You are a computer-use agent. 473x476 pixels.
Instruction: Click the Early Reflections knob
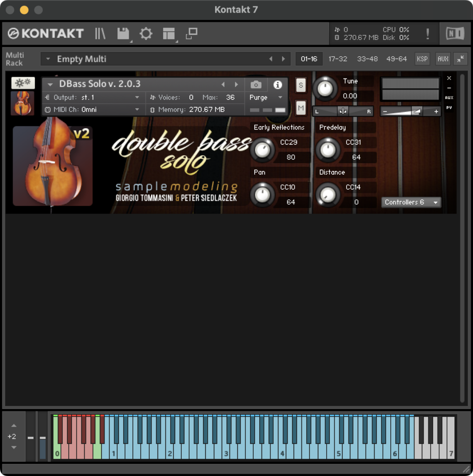(x=263, y=150)
